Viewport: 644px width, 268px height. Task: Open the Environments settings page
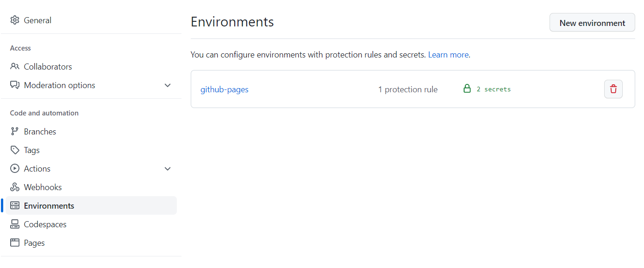pyautogui.click(x=49, y=206)
